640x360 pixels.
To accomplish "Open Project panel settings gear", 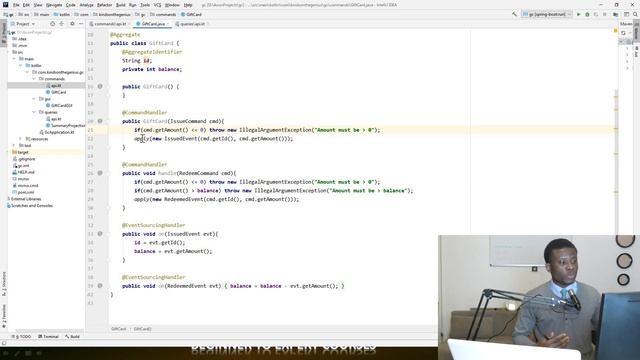I will 72,24.
